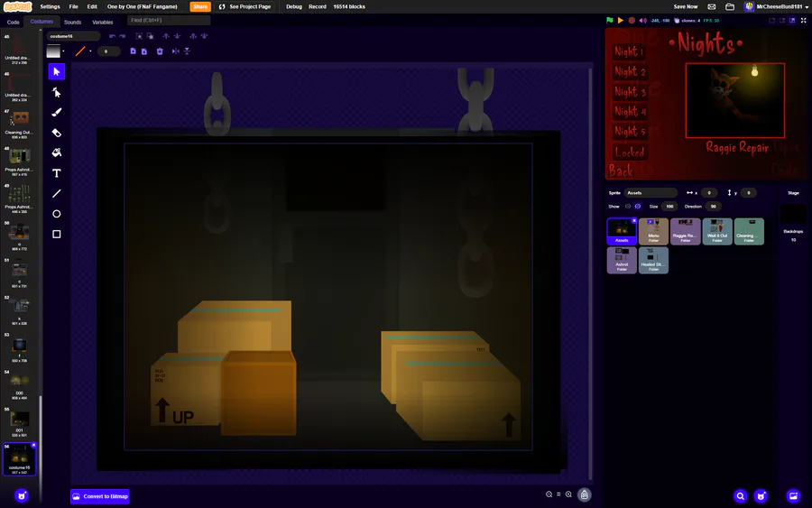This screenshot has height=508, width=812.
Task: Select the Ashrot folder in sprite list
Action: click(x=622, y=261)
